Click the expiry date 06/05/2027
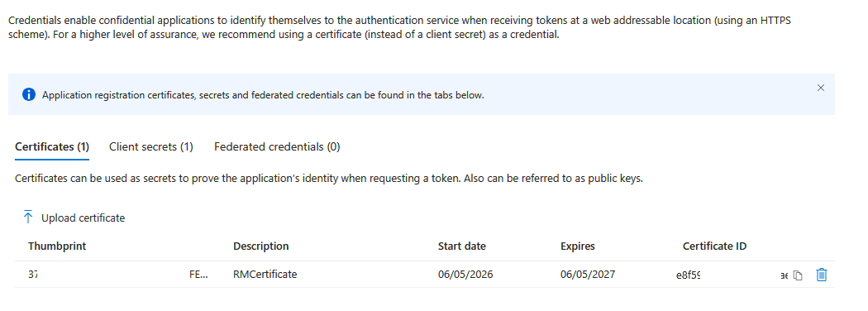The image size is (868, 311). tap(587, 274)
